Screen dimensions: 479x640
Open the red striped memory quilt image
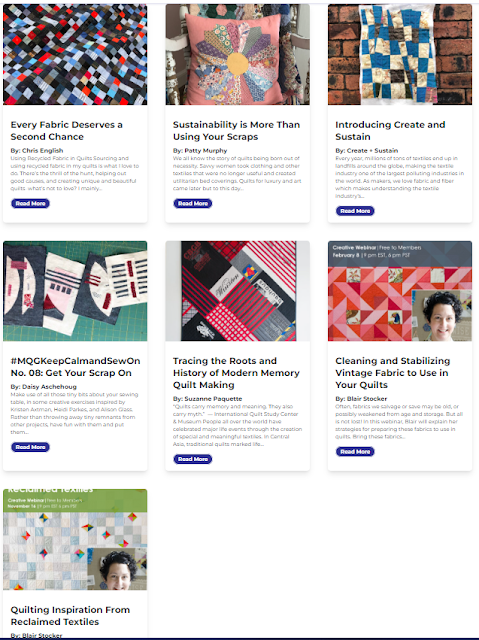(237, 291)
